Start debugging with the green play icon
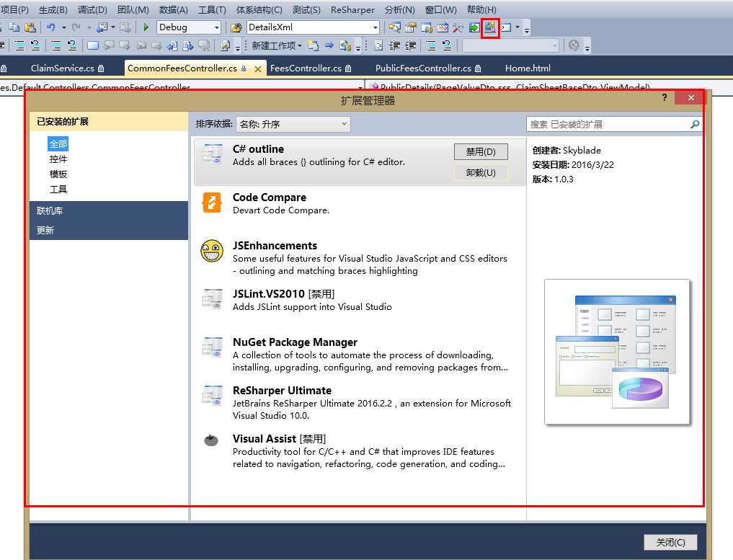 click(x=146, y=27)
